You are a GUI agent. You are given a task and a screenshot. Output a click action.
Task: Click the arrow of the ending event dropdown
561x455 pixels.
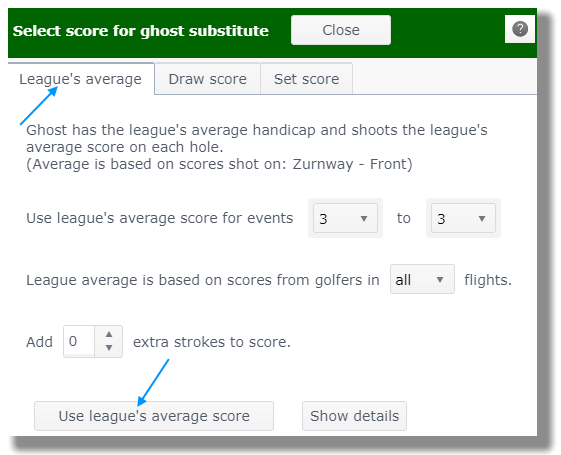pyautogui.click(x=482, y=219)
